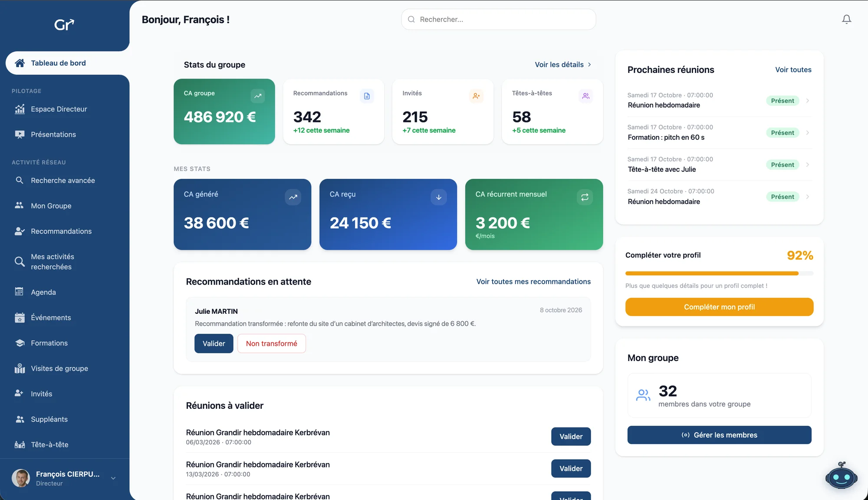This screenshot has height=500, width=868.
Task: Open the chatbot robot assistant
Action: click(841, 476)
